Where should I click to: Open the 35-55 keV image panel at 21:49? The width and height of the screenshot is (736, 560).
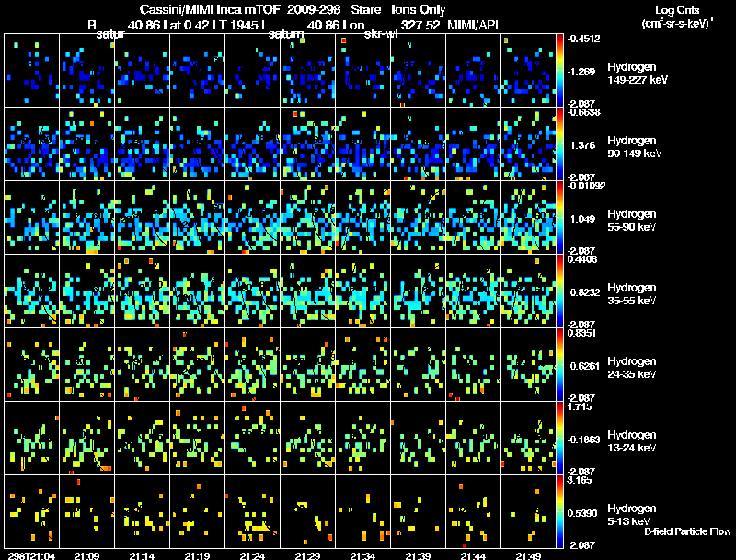tap(528, 291)
